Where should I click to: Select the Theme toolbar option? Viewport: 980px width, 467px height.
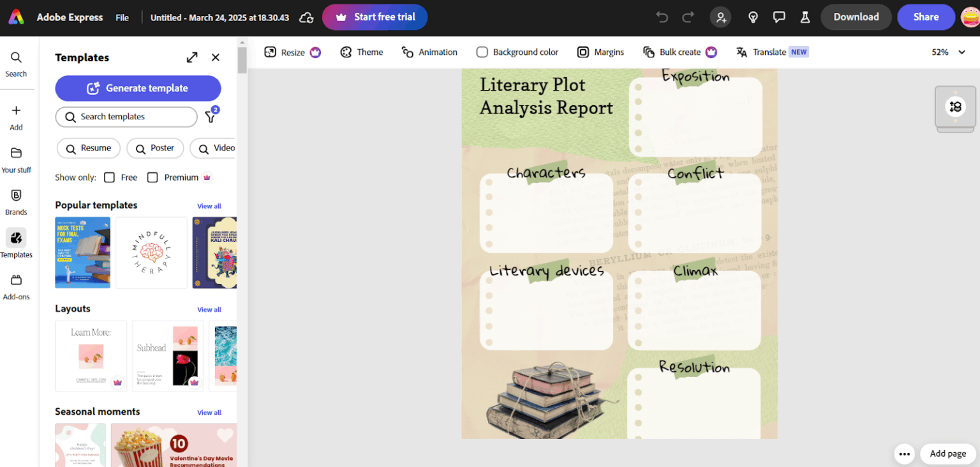(361, 52)
